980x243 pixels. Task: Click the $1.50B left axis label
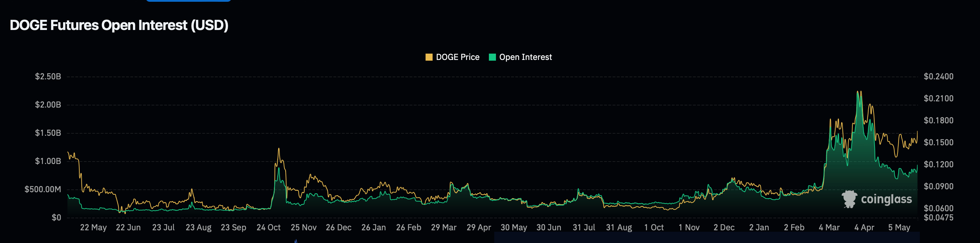[48, 133]
